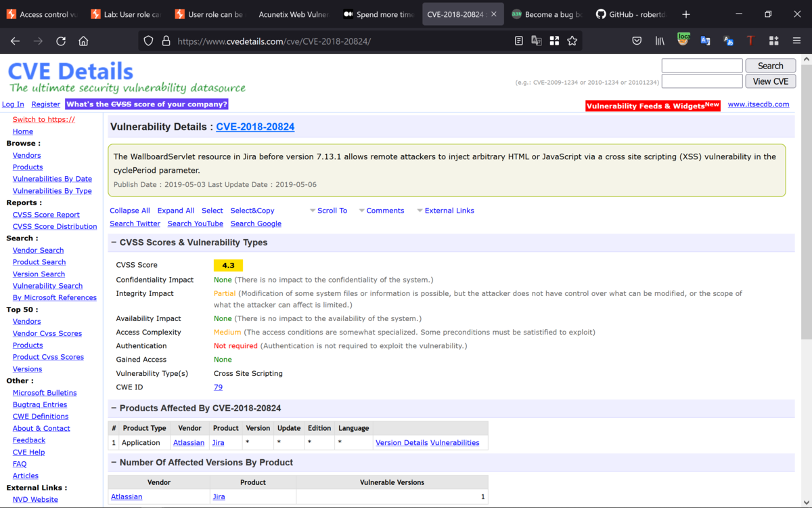This screenshot has height=508, width=812.
Task: Open the Library bookmarks and history icon
Action: click(x=660, y=41)
